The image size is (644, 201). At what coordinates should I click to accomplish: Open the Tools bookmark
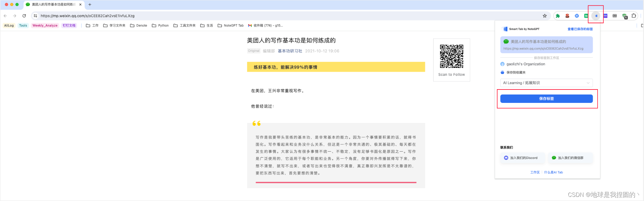(x=23, y=25)
